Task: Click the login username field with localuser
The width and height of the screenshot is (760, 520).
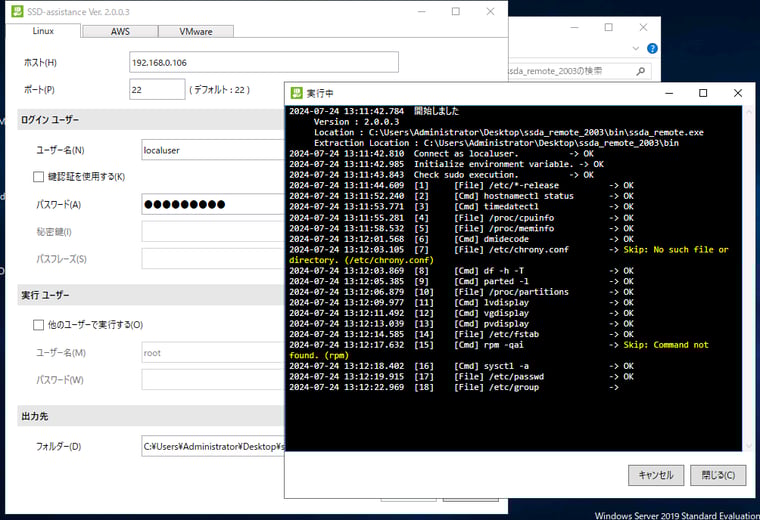Action: [213, 150]
